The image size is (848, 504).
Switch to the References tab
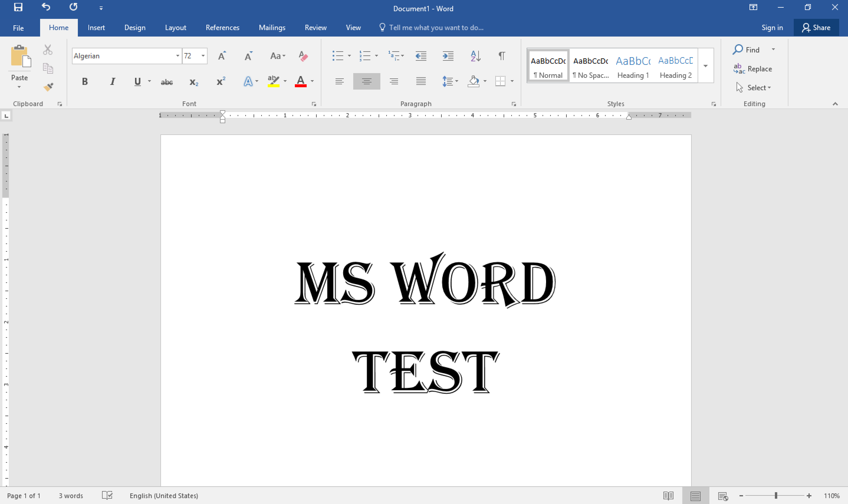tap(223, 28)
